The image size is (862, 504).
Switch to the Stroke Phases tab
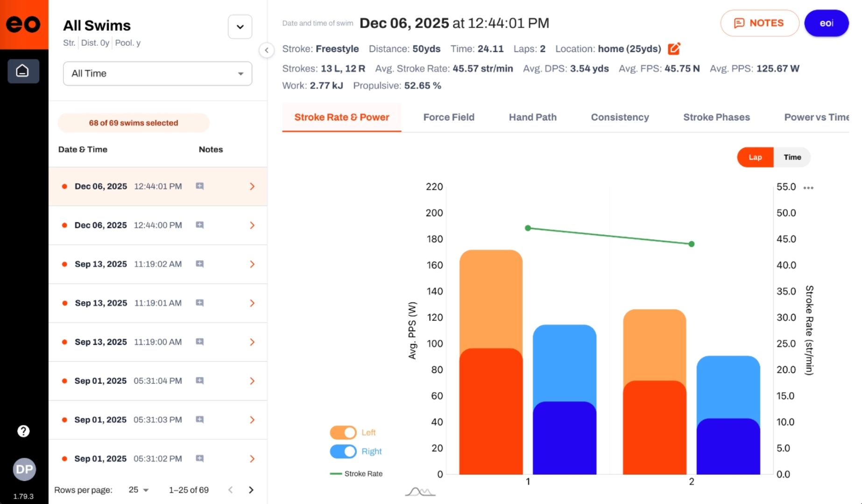tap(716, 117)
